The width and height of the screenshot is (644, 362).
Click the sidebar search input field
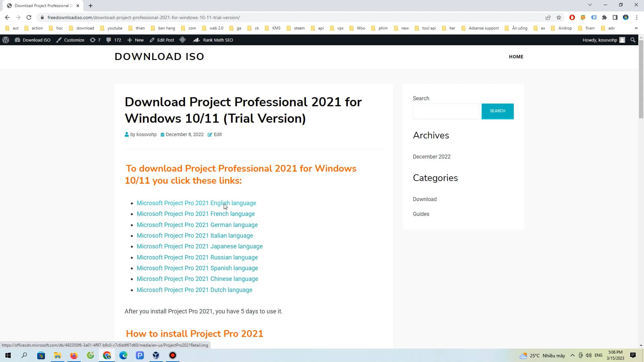pyautogui.click(x=446, y=111)
